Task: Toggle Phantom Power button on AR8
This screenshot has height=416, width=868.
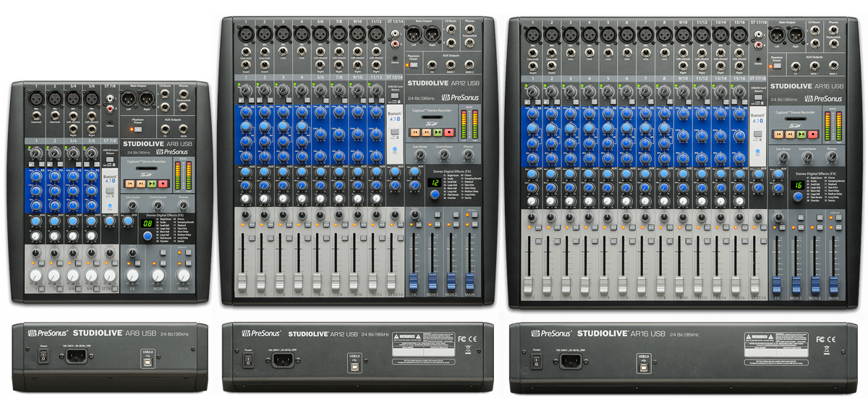Action: pos(138,129)
